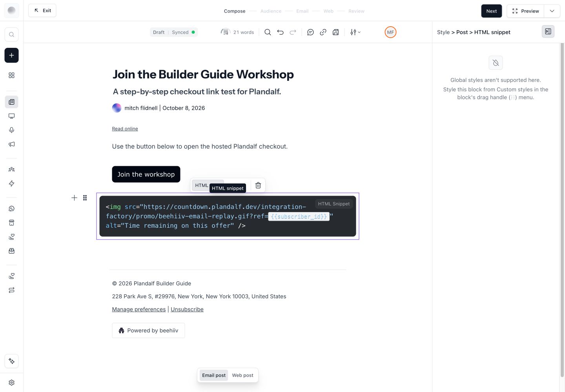The height and width of the screenshot is (392, 565).
Task: Search within the post using the magnifier
Action: [268, 32]
